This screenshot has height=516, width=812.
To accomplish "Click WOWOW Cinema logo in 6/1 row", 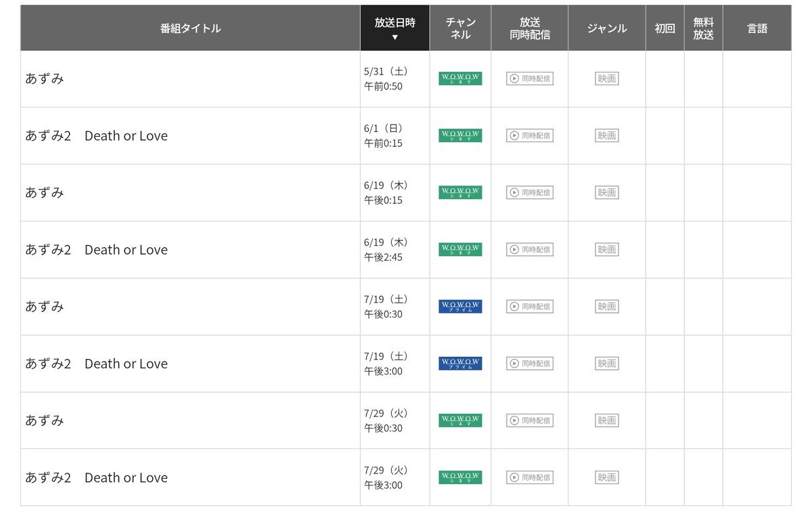I will tap(460, 135).
